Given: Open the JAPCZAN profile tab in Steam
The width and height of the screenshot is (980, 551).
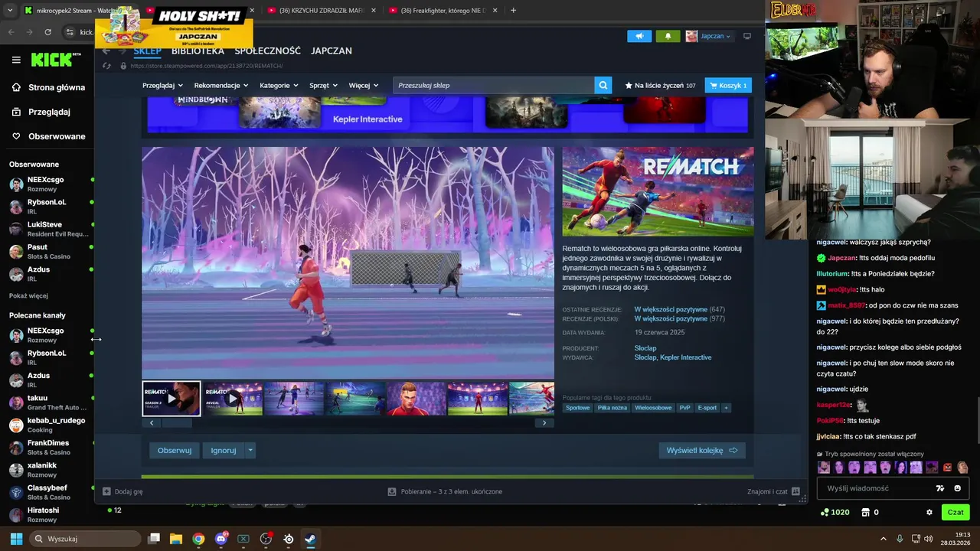Looking at the screenshot, I should coord(332,51).
